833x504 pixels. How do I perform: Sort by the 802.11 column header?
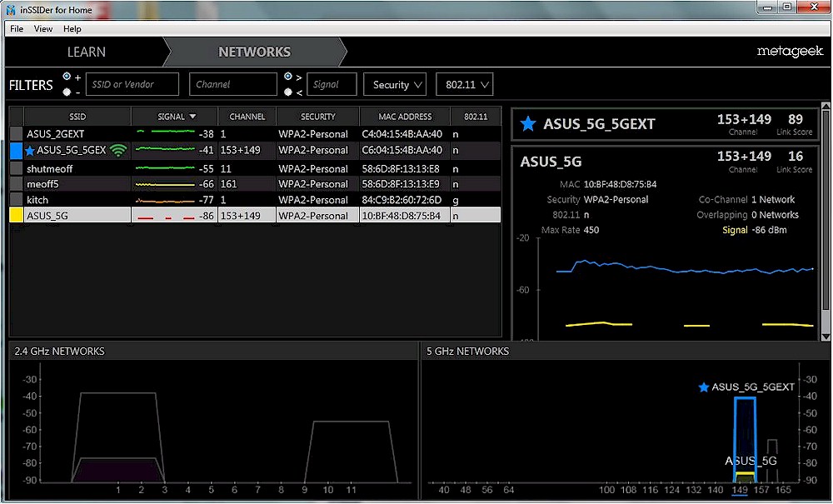pos(476,117)
